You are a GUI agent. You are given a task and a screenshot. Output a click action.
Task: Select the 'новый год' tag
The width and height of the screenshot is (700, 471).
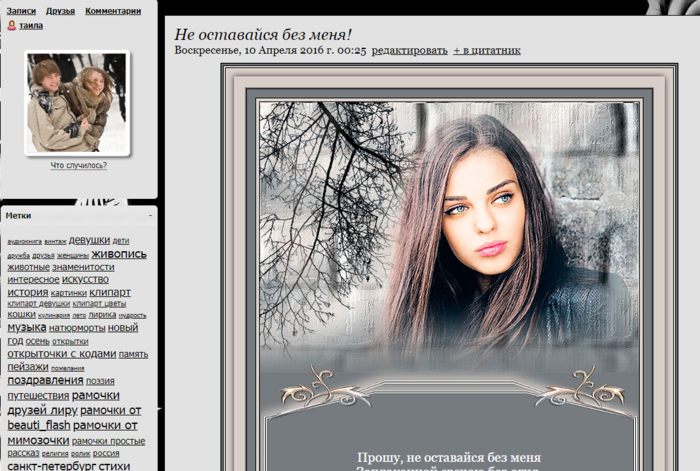pos(123,328)
